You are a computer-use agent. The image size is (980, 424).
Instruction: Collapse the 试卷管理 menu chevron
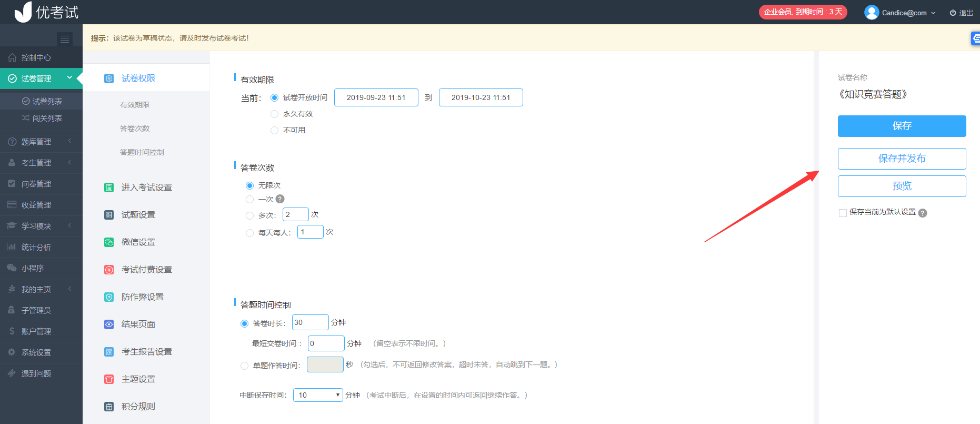click(69, 78)
